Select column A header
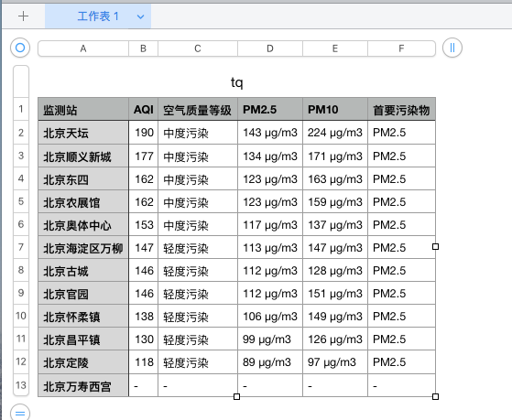The image size is (512, 420). click(x=83, y=48)
